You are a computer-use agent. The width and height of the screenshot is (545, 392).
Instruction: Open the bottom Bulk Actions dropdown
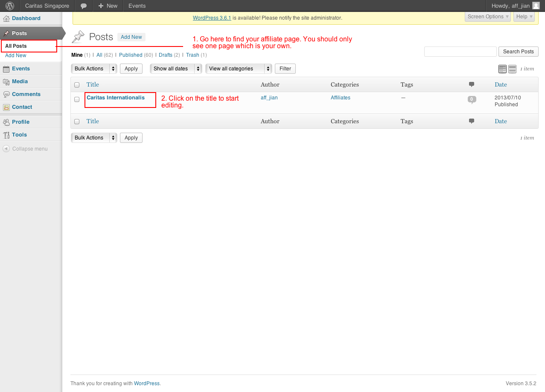click(x=94, y=138)
